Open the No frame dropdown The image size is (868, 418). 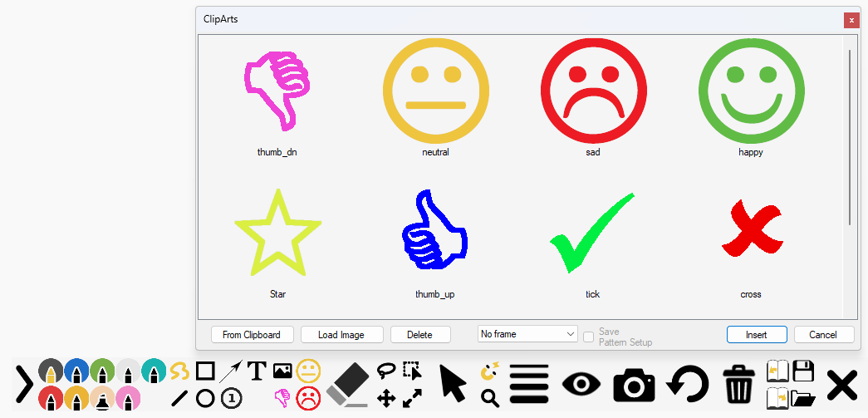click(x=527, y=334)
